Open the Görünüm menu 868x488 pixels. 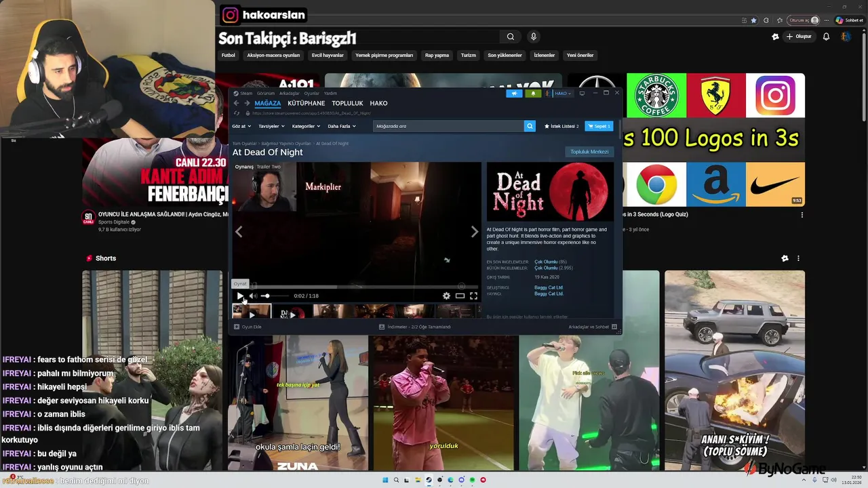pyautogui.click(x=266, y=94)
